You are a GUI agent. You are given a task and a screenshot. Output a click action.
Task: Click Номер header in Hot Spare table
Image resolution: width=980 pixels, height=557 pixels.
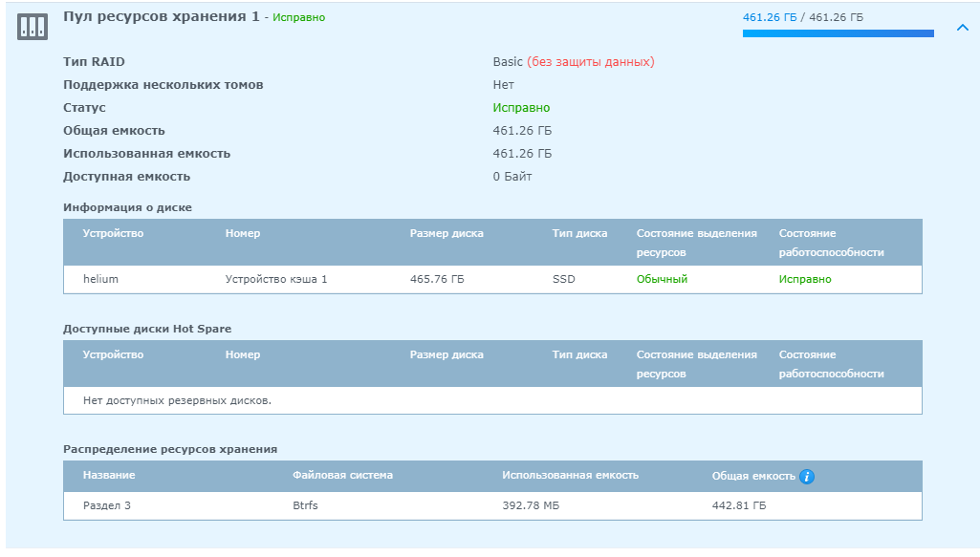click(243, 354)
